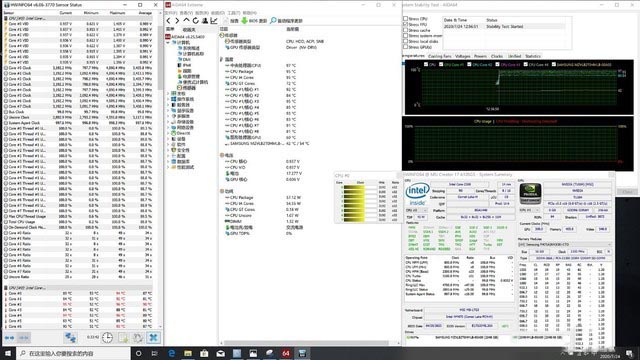Expand the DirectX node in AIDA64 tree
Image resolution: width=640 pixels, height=360 pixels.
pos(168,133)
